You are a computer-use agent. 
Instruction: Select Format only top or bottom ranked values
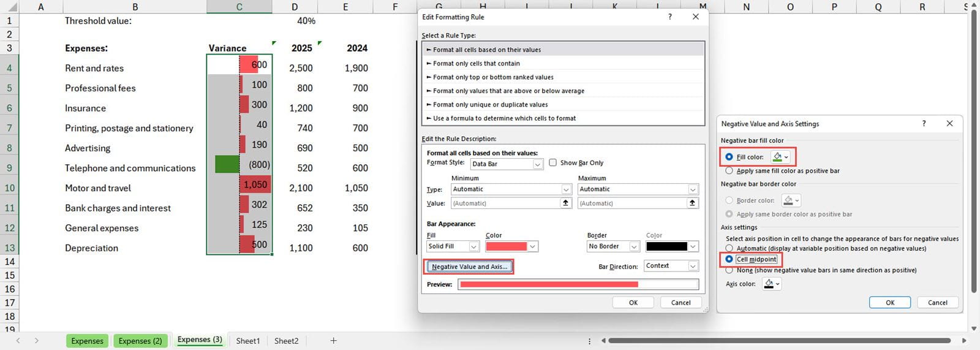[563, 77]
